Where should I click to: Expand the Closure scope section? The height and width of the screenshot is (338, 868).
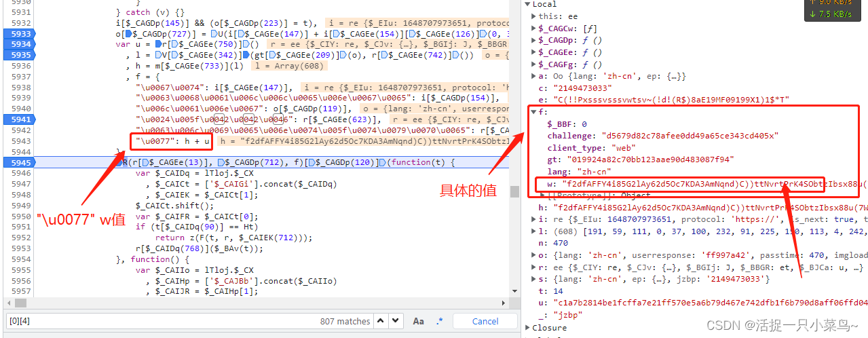click(528, 328)
